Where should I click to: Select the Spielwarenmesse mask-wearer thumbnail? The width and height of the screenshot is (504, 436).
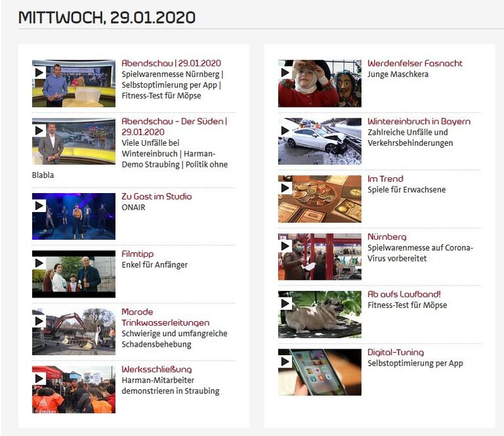tap(320, 257)
